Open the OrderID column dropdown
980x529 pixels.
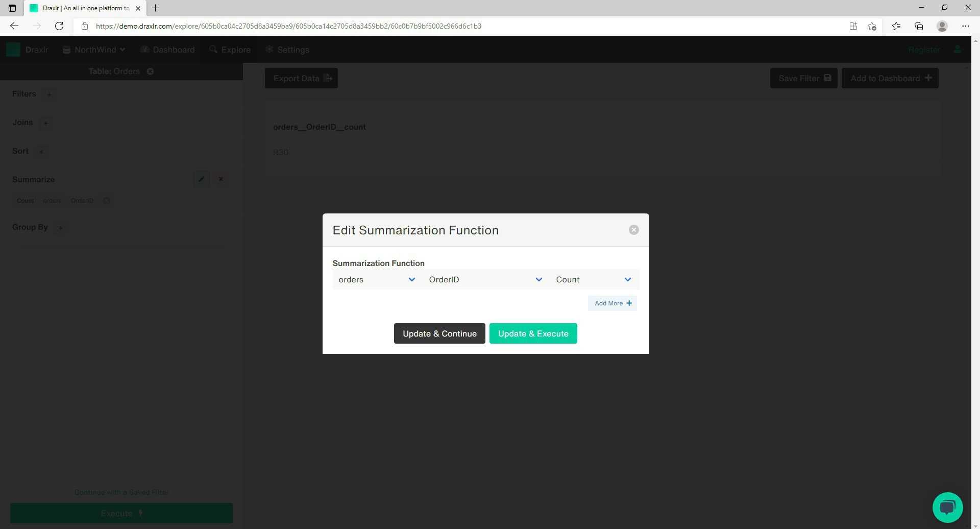point(485,279)
